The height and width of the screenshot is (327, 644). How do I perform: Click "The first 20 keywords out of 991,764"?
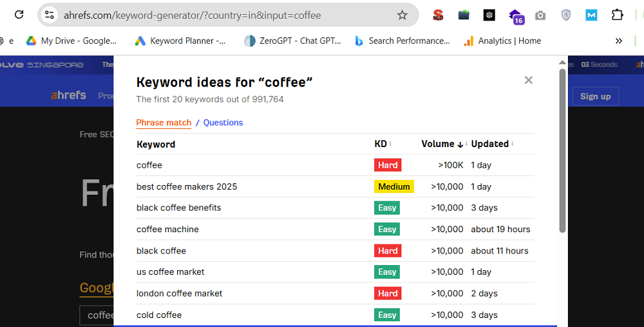[x=210, y=99]
